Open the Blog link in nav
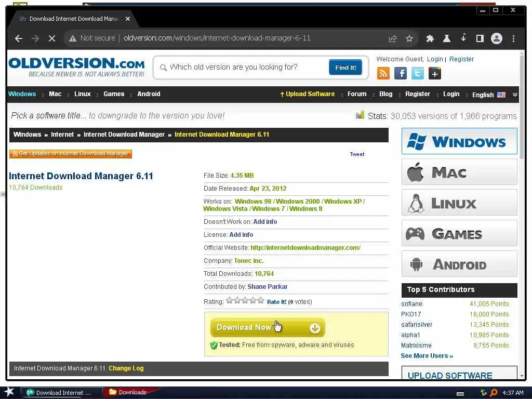The width and height of the screenshot is (532, 399). click(386, 94)
